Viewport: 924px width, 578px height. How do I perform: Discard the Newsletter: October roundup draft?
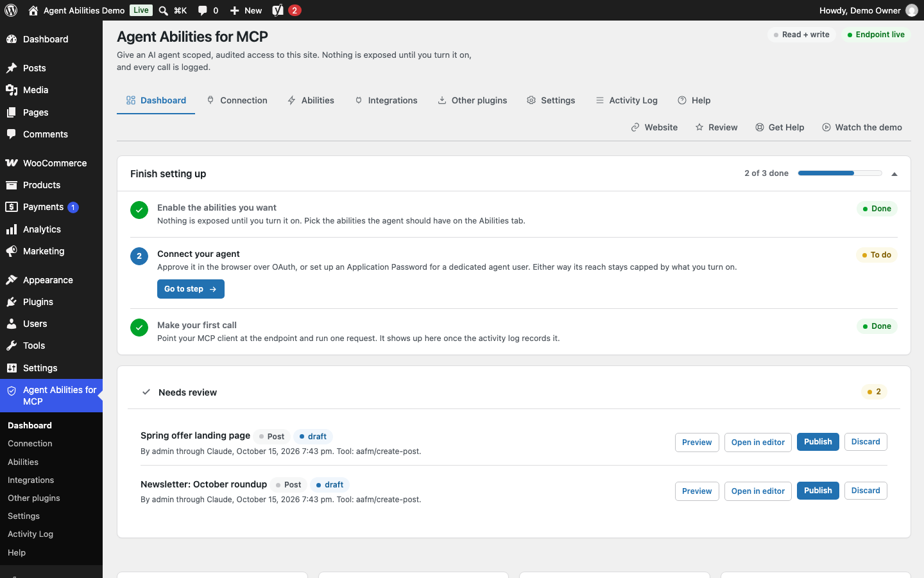click(x=866, y=491)
